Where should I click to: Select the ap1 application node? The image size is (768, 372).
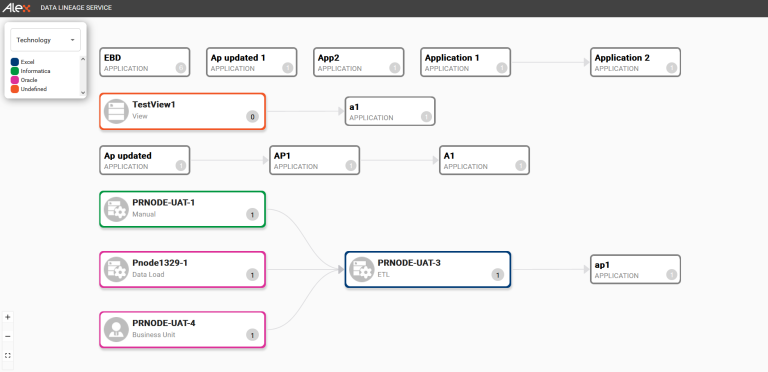[635, 269]
